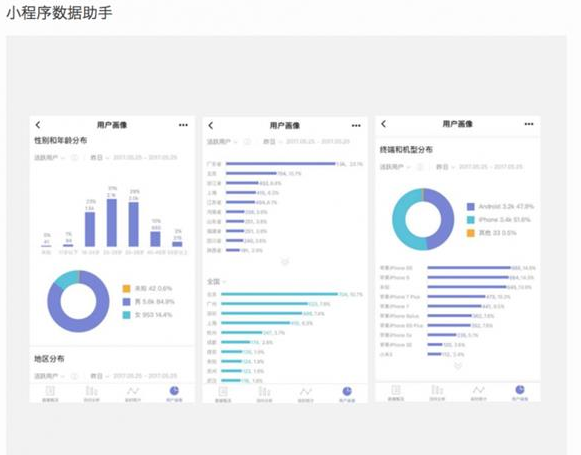The height and width of the screenshot is (455, 581).
Task: Open the 昨日 dropdown on the province ranking screen
Action: click(272, 142)
